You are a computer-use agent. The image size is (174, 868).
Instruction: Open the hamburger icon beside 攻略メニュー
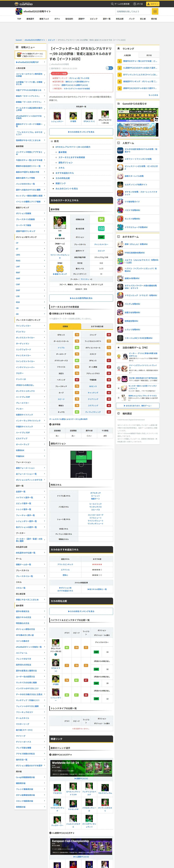tap(17, 47)
